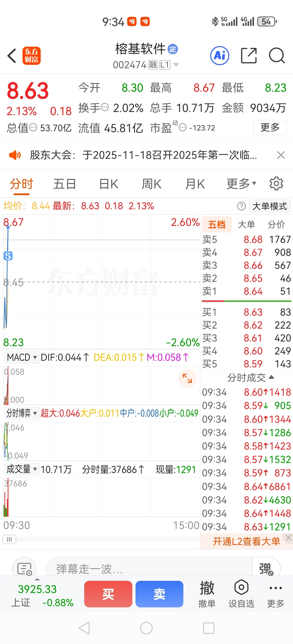Screen dimensions: 293x644
Task: Tap the red 买 buy button
Action: [108, 594]
